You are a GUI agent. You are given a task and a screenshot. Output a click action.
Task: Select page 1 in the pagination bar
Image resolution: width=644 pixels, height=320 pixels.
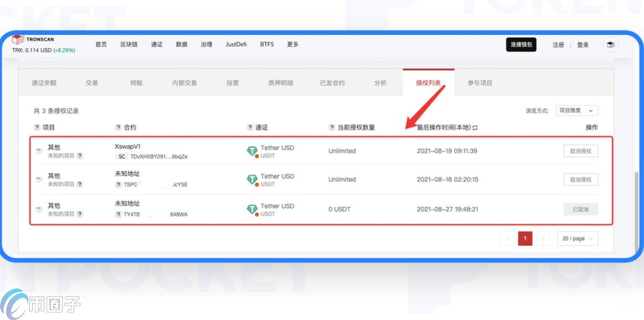pyautogui.click(x=525, y=238)
